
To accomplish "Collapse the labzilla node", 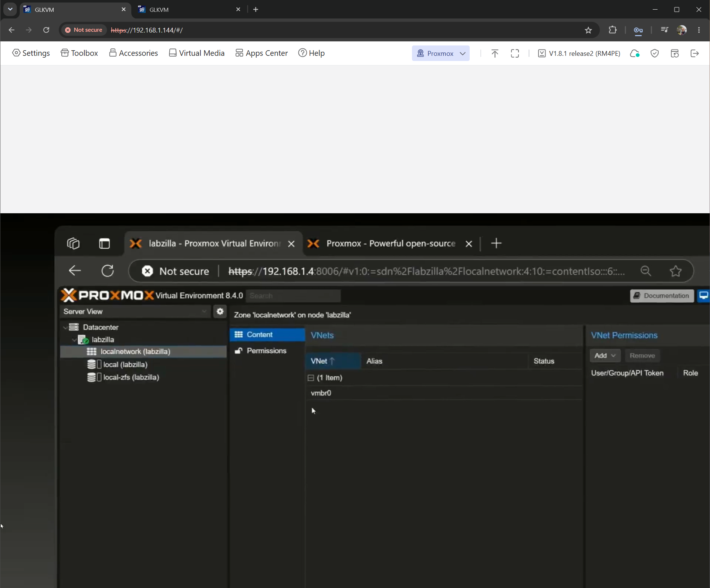I will [x=74, y=340].
